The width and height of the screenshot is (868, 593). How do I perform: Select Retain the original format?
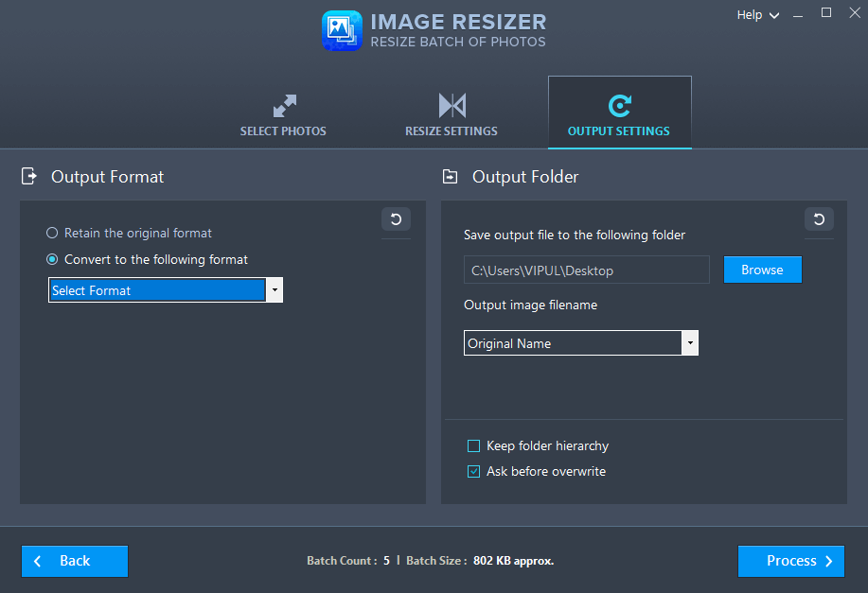[x=53, y=233]
